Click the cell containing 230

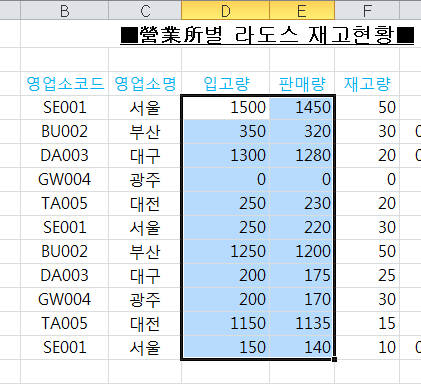click(x=302, y=204)
